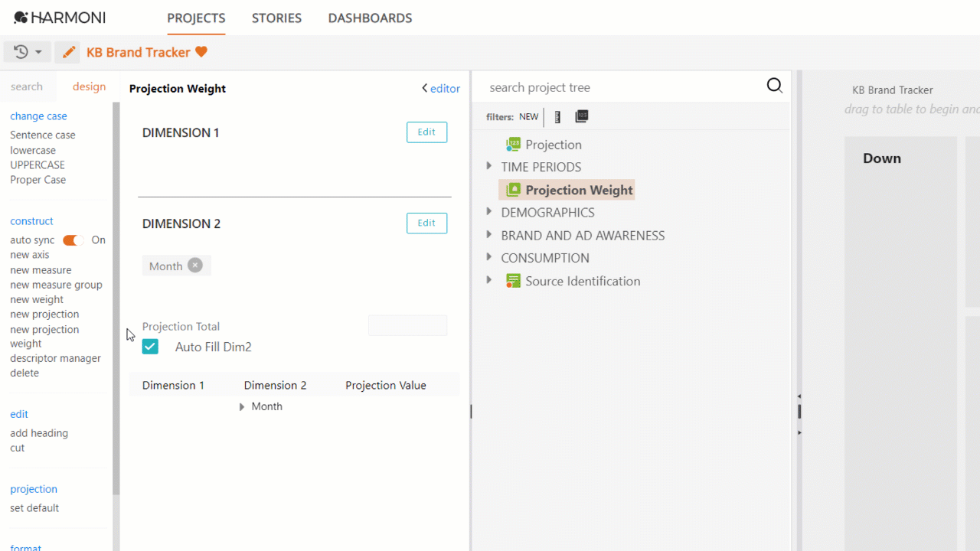Viewport: 980px width, 551px height.
Task: Click the NEW filter
Action: pos(529,117)
